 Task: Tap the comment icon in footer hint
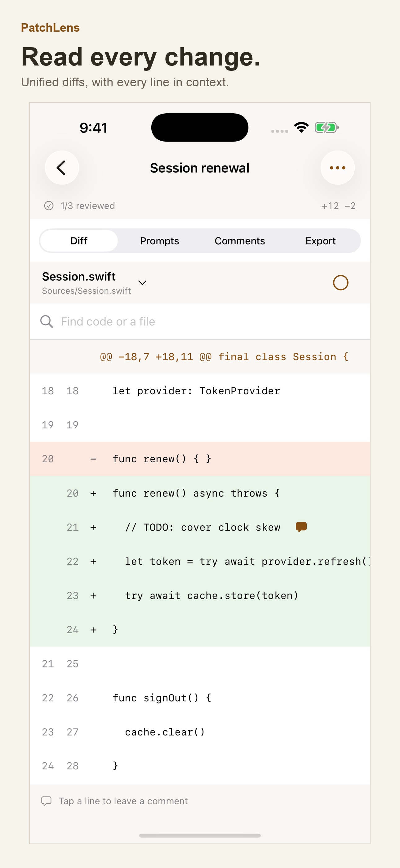pyautogui.click(x=47, y=801)
